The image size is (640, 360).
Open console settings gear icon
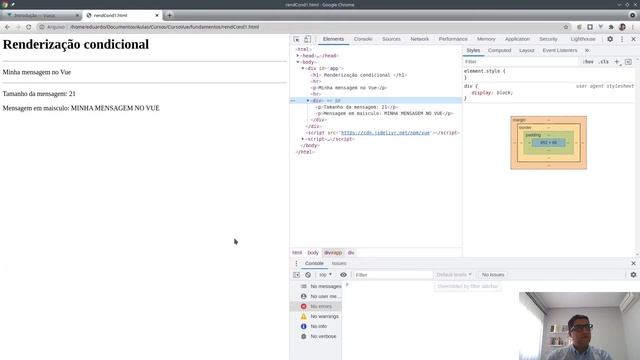click(633, 275)
